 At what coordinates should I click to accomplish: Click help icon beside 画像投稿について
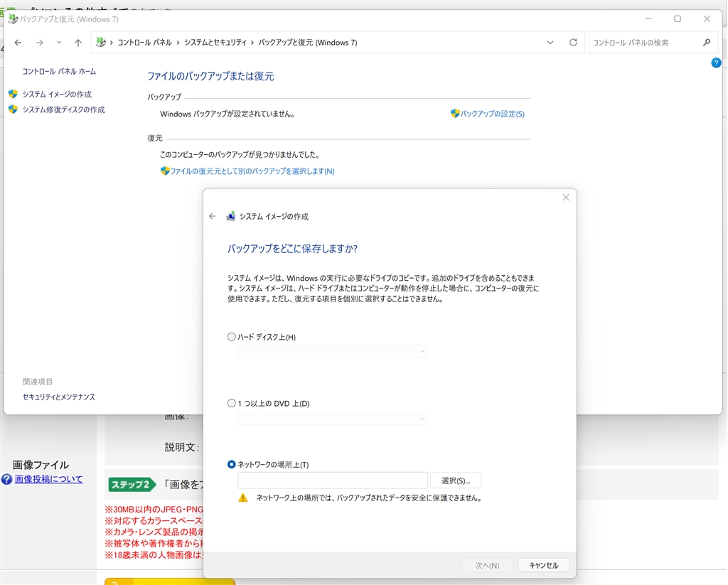(6, 479)
